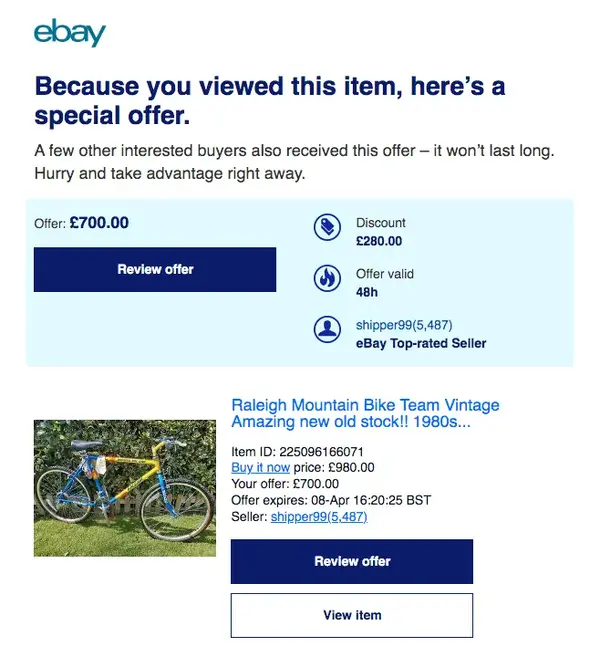
Task: Click the Discount £280.00 amount
Action: click(x=379, y=241)
